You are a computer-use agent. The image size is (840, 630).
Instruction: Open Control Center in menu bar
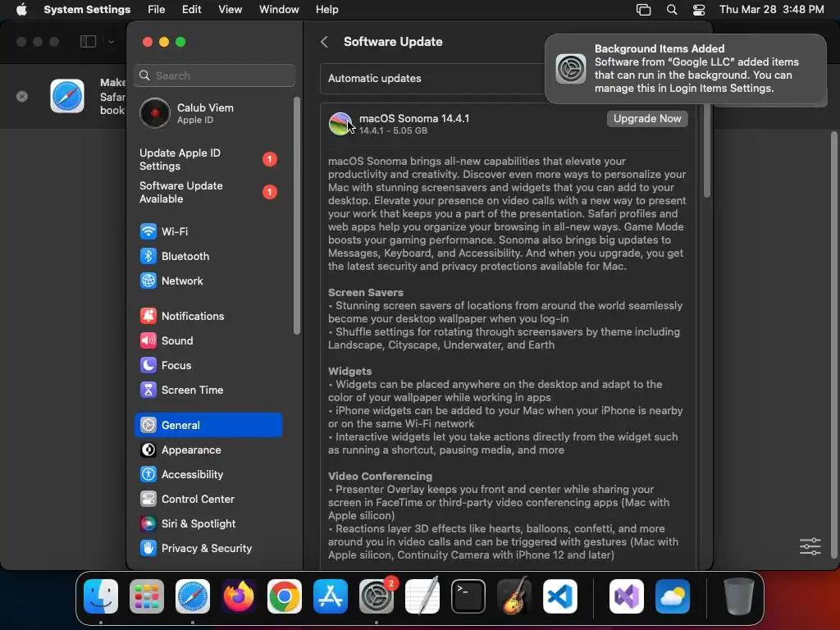coord(699,10)
